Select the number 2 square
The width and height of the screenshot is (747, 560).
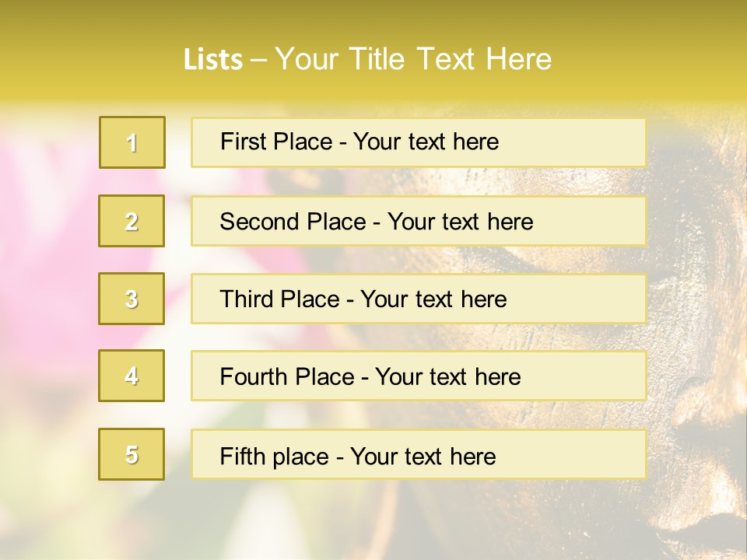click(x=132, y=221)
